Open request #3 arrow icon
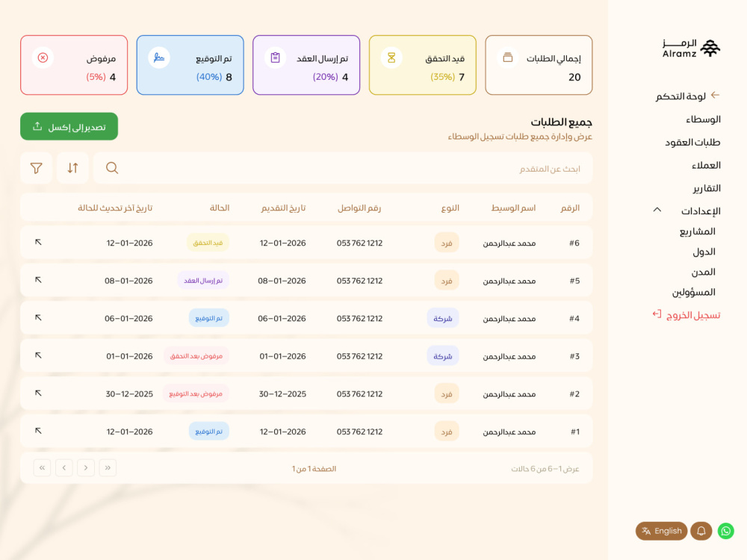This screenshot has height=560, width=747. (x=38, y=355)
